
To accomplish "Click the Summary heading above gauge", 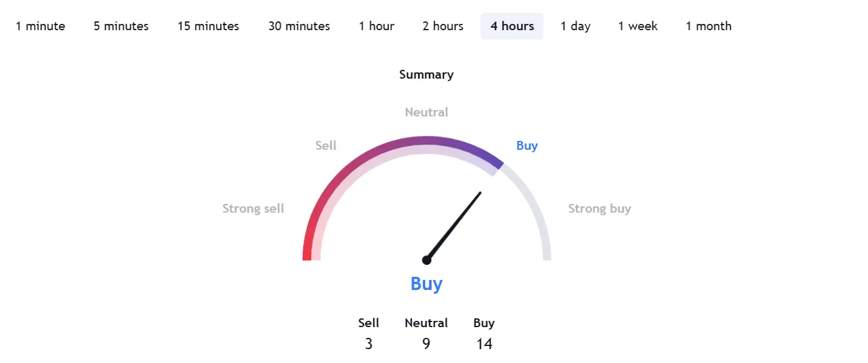I will pyautogui.click(x=426, y=75).
